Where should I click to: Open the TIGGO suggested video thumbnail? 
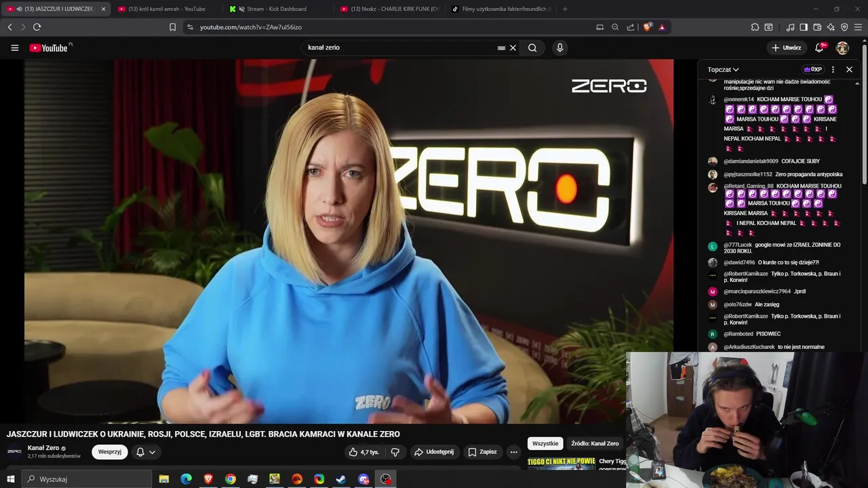(x=561, y=463)
